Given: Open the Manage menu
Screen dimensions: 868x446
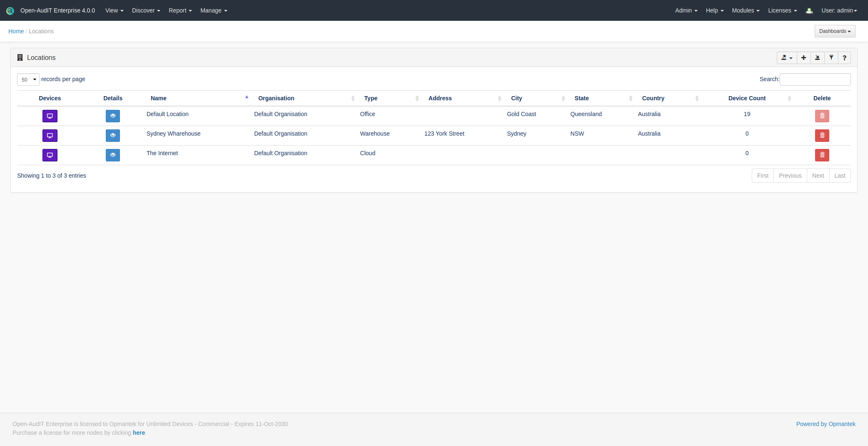Looking at the screenshot, I should pyautogui.click(x=213, y=10).
